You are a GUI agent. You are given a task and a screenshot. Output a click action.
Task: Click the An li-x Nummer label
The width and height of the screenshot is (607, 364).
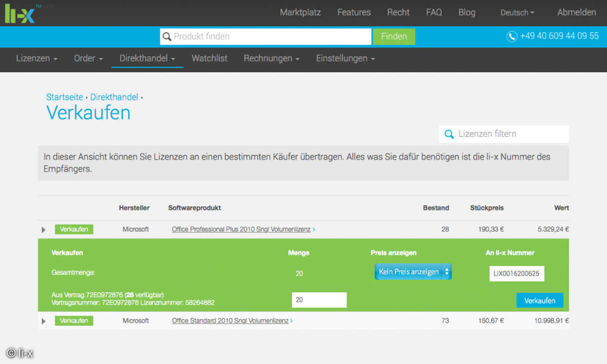[x=510, y=253]
